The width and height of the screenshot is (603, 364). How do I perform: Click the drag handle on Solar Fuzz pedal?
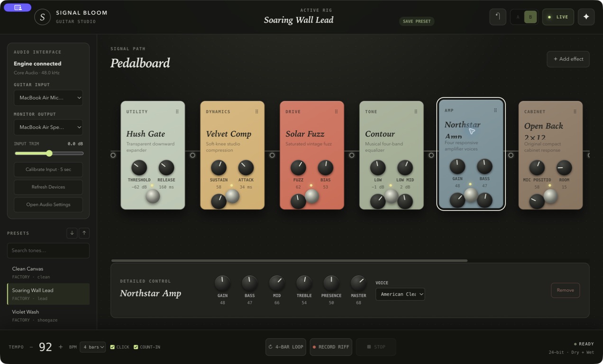tap(337, 112)
